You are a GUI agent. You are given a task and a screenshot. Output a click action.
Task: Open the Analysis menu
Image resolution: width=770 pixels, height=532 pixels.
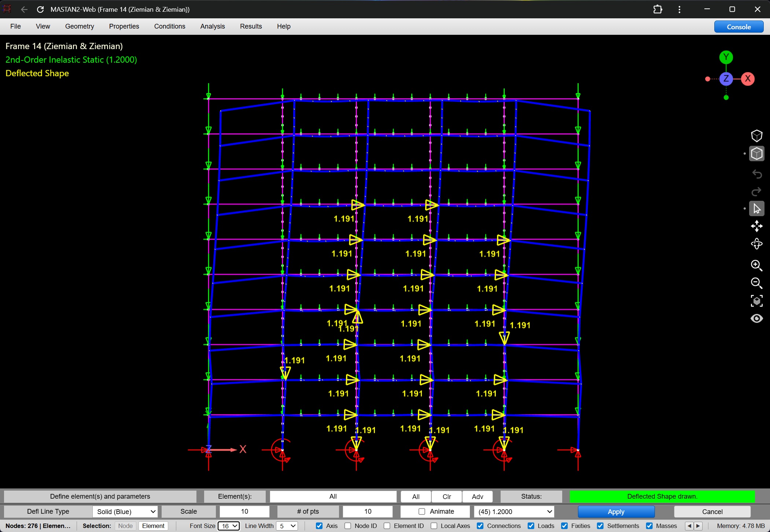tap(212, 26)
